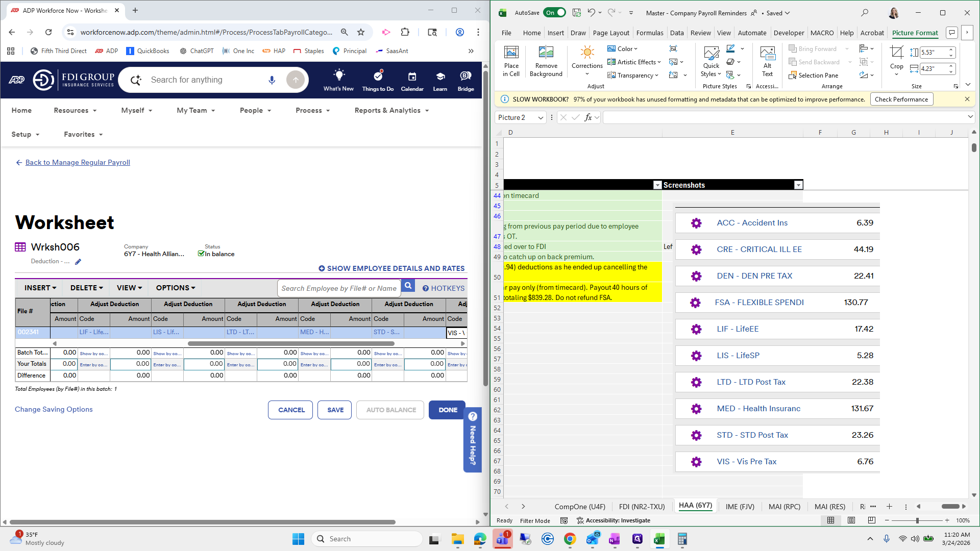This screenshot has width=980, height=551.
Task: Expand the INSERT dropdown menu
Action: coord(40,288)
